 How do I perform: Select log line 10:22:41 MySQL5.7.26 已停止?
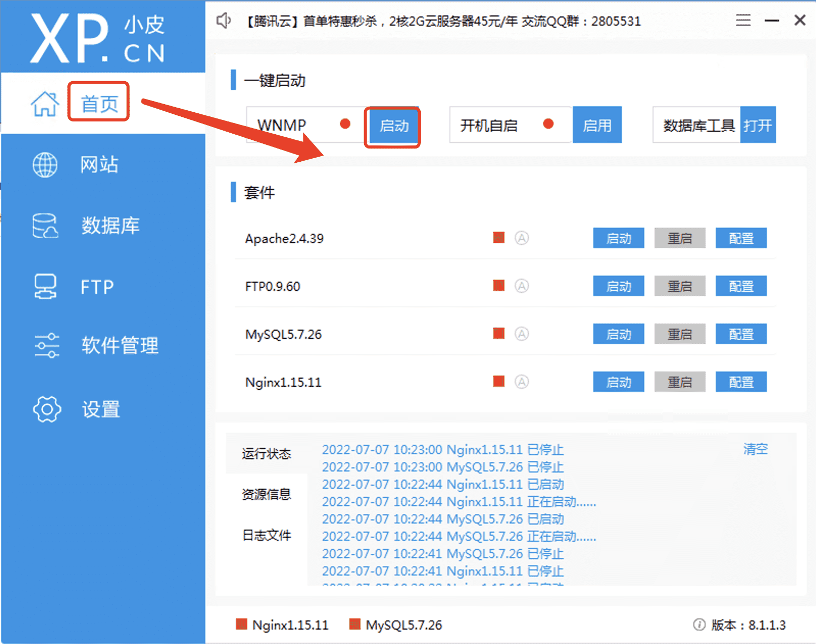point(443,554)
